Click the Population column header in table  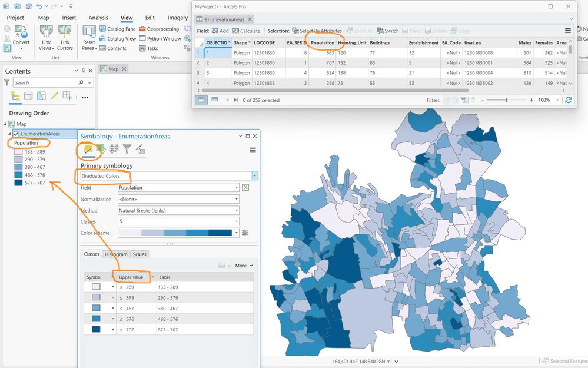(x=322, y=43)
